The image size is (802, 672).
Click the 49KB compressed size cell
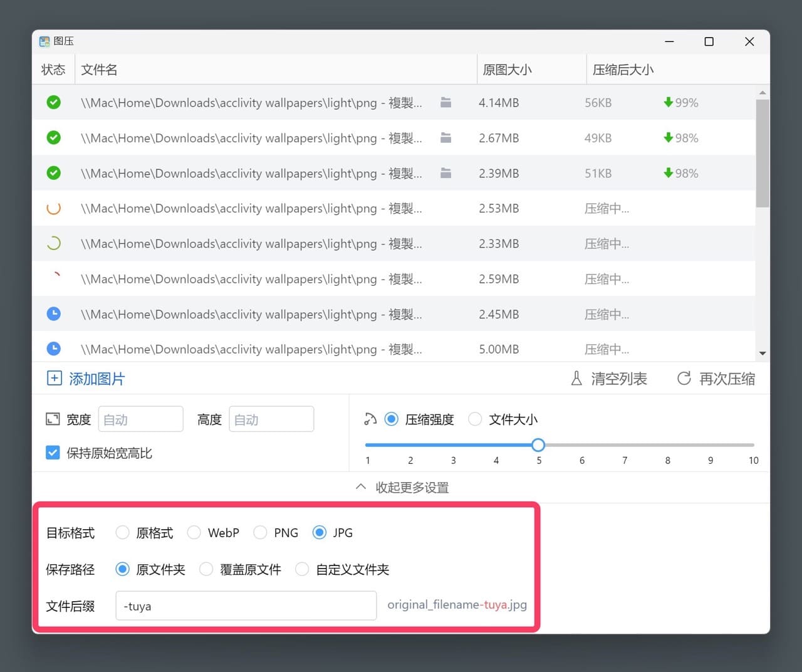tap(598, 138)
